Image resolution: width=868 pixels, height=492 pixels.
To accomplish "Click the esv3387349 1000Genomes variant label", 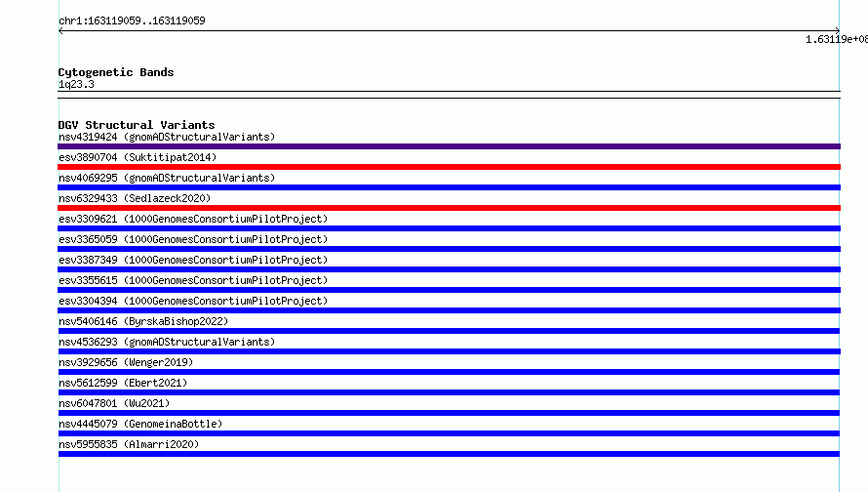I will point(193,260).
